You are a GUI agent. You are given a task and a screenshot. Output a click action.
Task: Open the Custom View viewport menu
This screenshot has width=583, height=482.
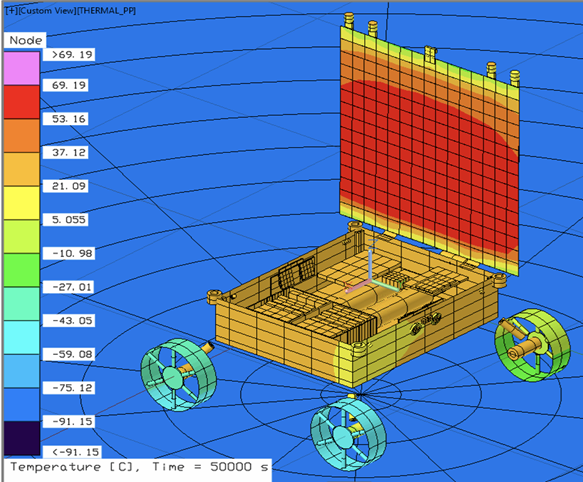pos(47,11)
